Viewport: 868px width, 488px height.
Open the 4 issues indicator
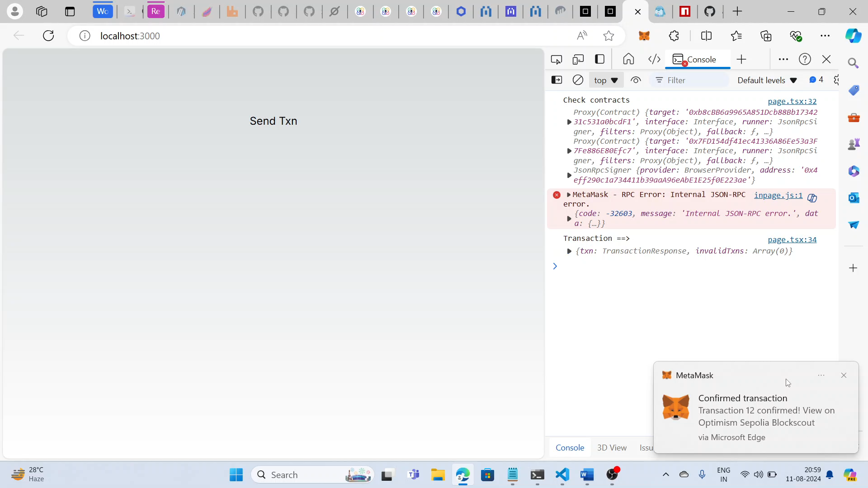816,80
